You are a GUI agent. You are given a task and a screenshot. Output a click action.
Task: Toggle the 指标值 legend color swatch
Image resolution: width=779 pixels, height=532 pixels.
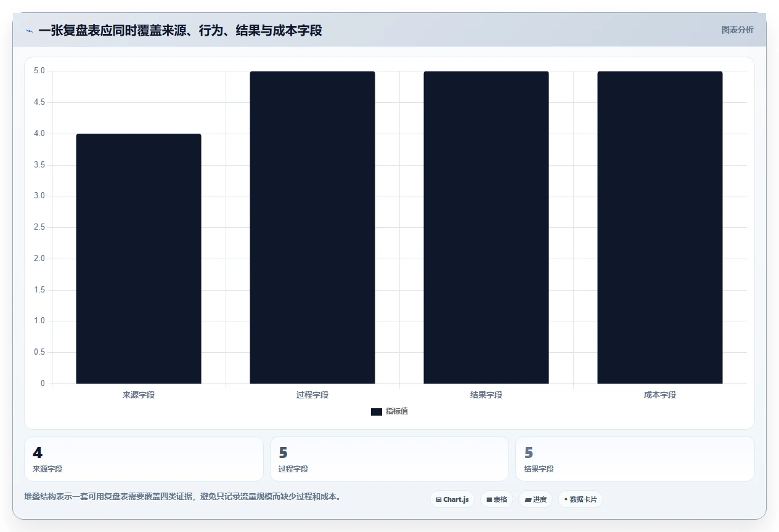376,411
